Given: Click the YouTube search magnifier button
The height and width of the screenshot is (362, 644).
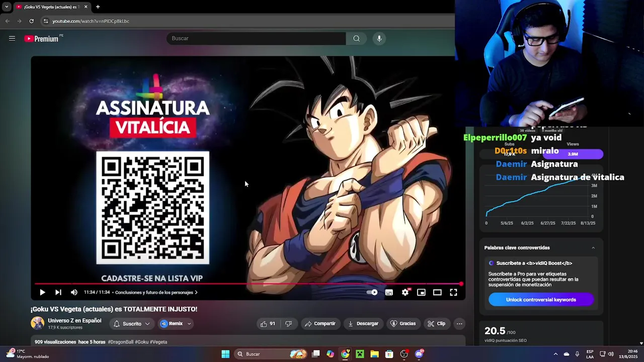Looking at the screenshot, I should (x=356, y=38).
